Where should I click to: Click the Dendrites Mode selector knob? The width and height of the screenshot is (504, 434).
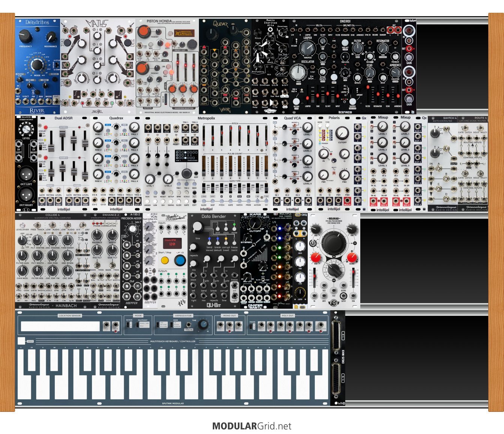(37, 65)
